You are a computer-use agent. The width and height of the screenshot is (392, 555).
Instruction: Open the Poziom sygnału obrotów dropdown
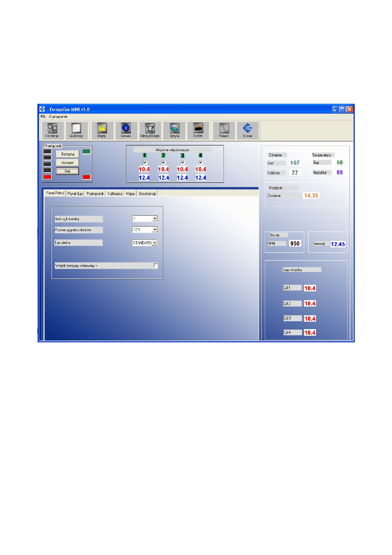point(155,229)
